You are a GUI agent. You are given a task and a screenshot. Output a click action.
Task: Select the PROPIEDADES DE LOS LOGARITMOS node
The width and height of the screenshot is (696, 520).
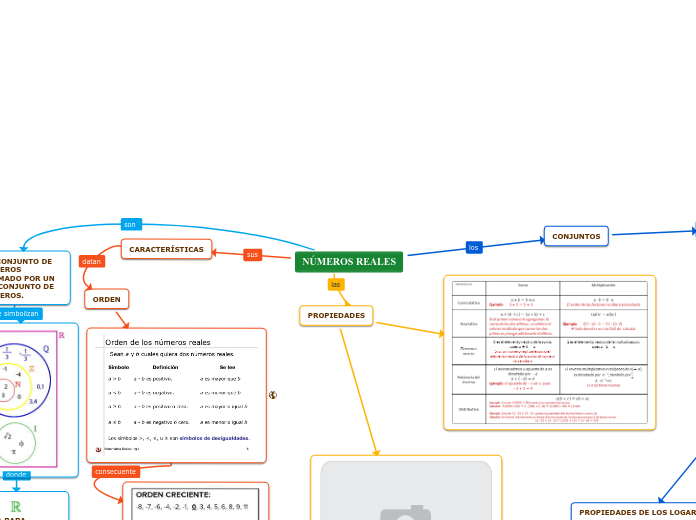click(636, 512)
